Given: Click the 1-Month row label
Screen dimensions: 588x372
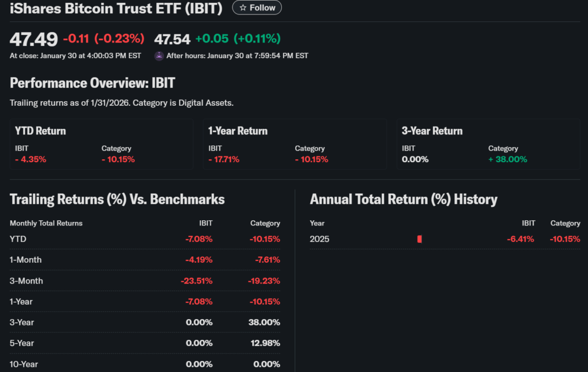Looking at the screenshot, I should click(x=26, y=260).
